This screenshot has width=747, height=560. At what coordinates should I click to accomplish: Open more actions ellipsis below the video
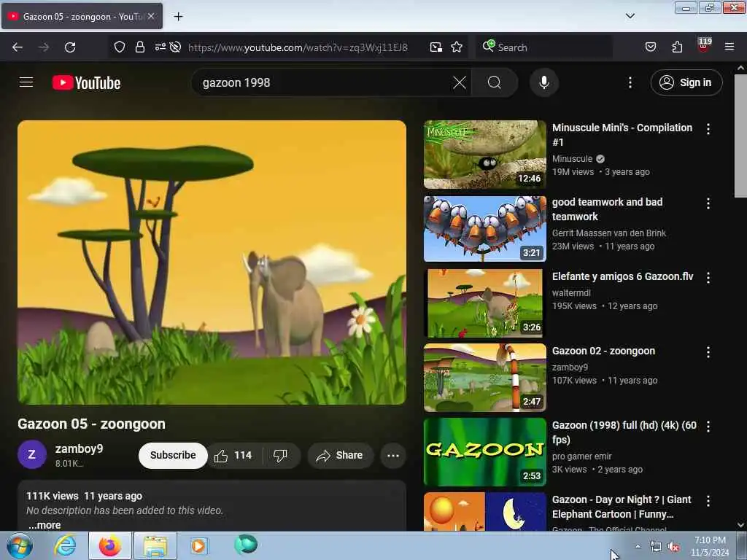pyautogui.click(x=393, y=456)
